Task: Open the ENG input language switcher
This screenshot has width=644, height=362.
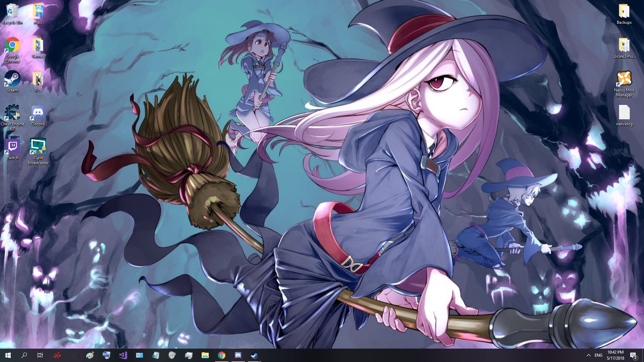Action: point(599,355)
